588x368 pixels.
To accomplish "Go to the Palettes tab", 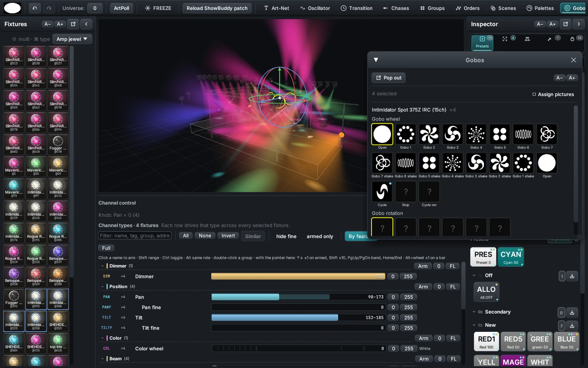I will click(540, 8).
